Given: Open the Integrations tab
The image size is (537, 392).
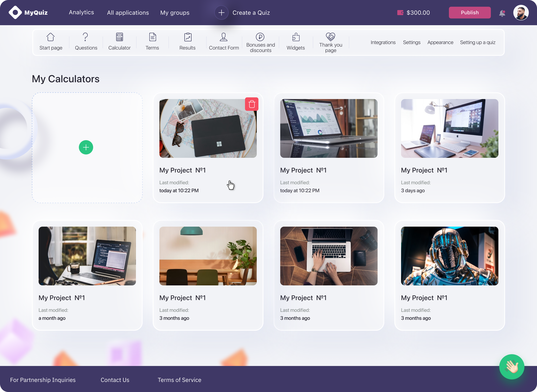Looking at the screenshot, I should (383, 42).
